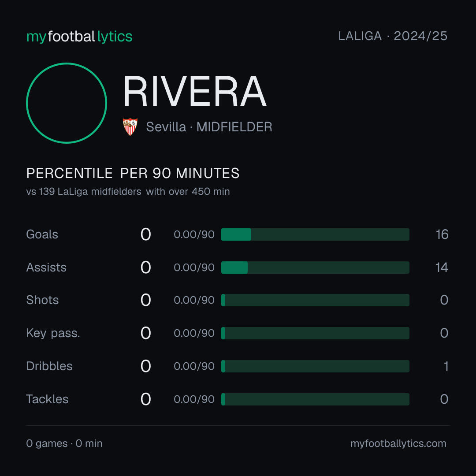
Task: Click the Key pass. percentile bar
Action: click(x=315, y=333)
